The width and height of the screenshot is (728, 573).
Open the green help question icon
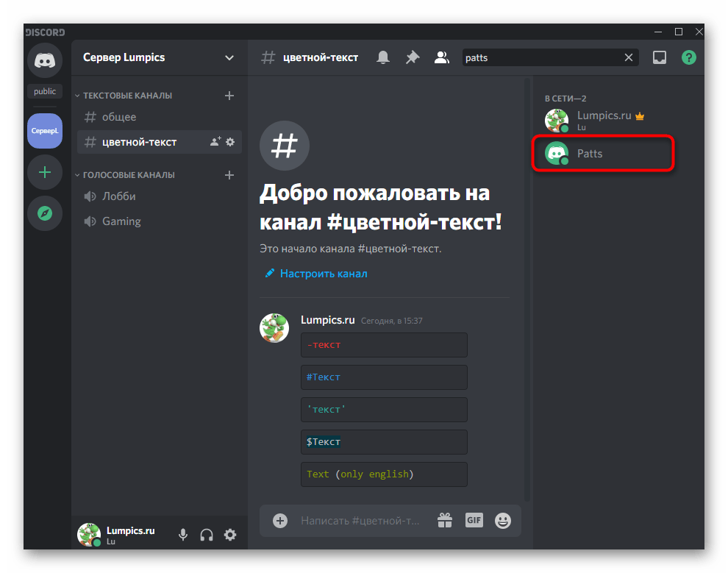pyautogui.click(x=689, y=57)
